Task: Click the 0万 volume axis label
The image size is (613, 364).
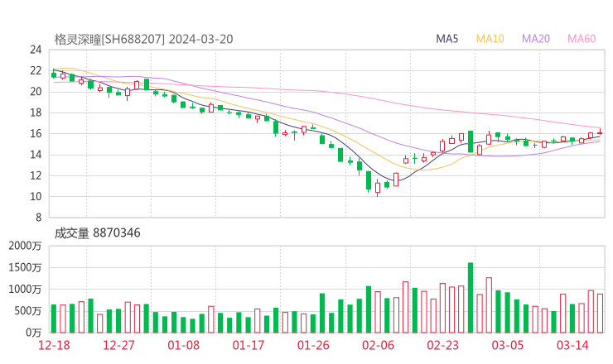Action: (x=34, y=333)
